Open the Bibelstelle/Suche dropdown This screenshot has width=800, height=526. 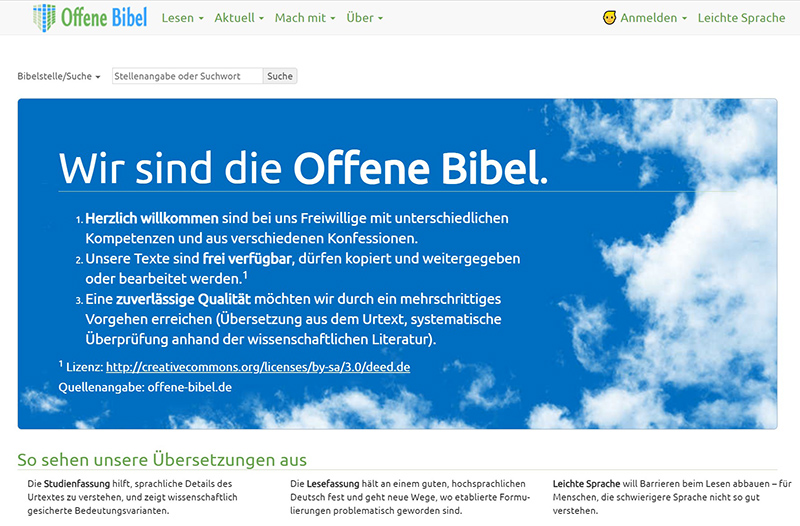pos(59,76)
